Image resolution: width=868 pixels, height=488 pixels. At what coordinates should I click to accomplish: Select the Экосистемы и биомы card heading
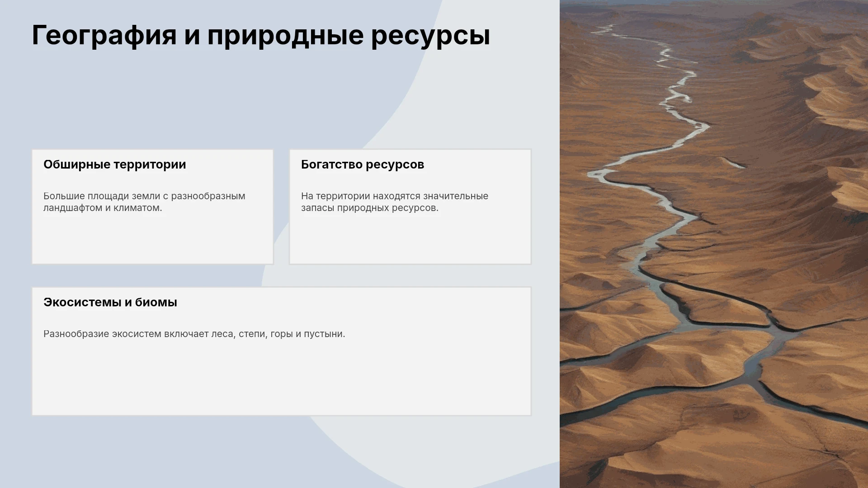[110, 302]
